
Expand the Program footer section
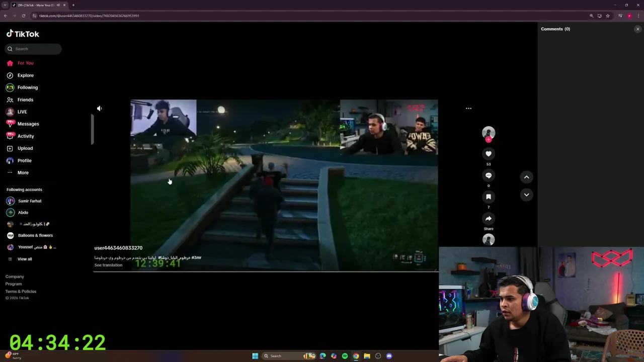(x=14, y=284)
